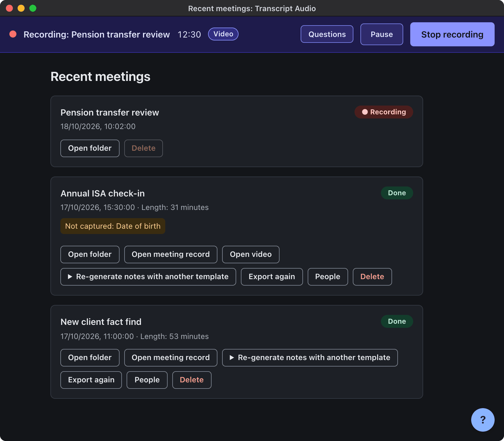Export again the Annual ISA check-in

click(272, 277)
